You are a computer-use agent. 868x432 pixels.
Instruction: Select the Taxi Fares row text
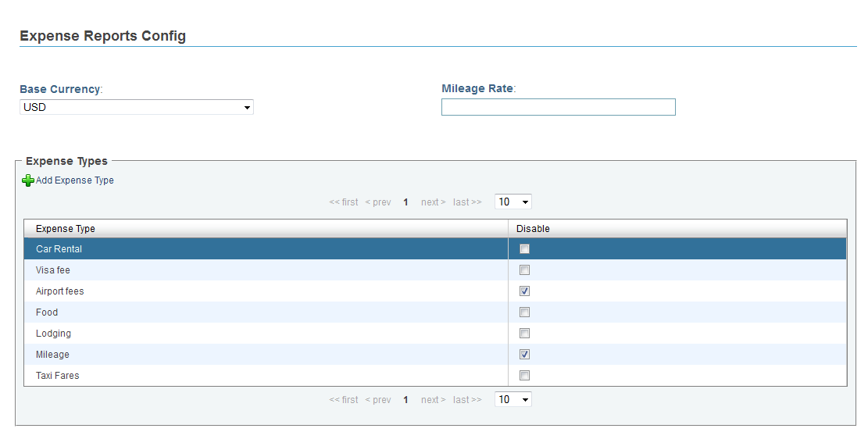(x=58, y=376)
